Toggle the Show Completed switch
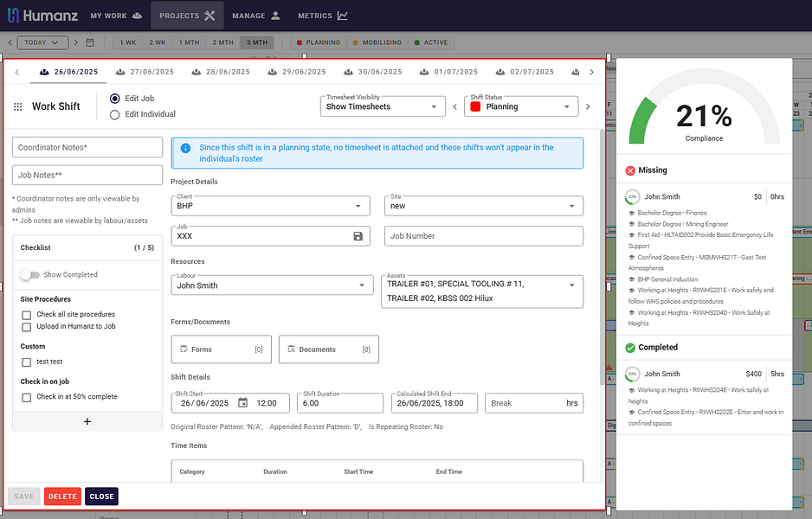Viewport: 812px width, 519px height. click(30, 275)
